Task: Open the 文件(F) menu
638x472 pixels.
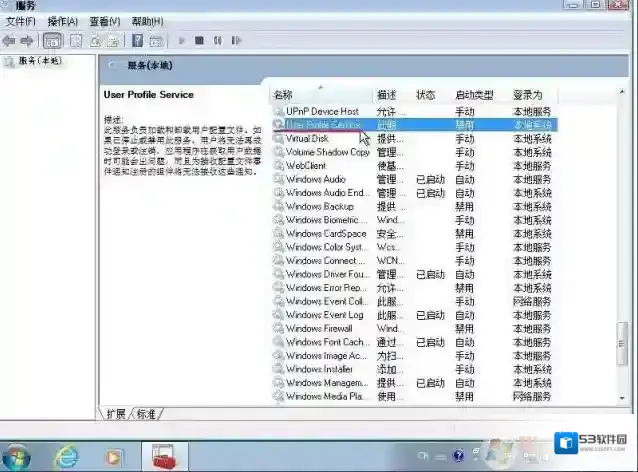Action: coord(20,21)
